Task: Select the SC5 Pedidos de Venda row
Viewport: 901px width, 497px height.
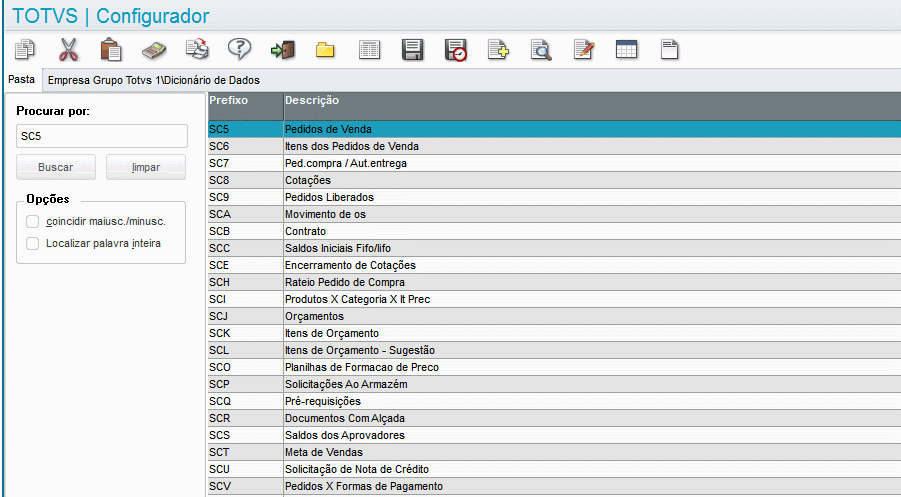Action: pos(554,129)
